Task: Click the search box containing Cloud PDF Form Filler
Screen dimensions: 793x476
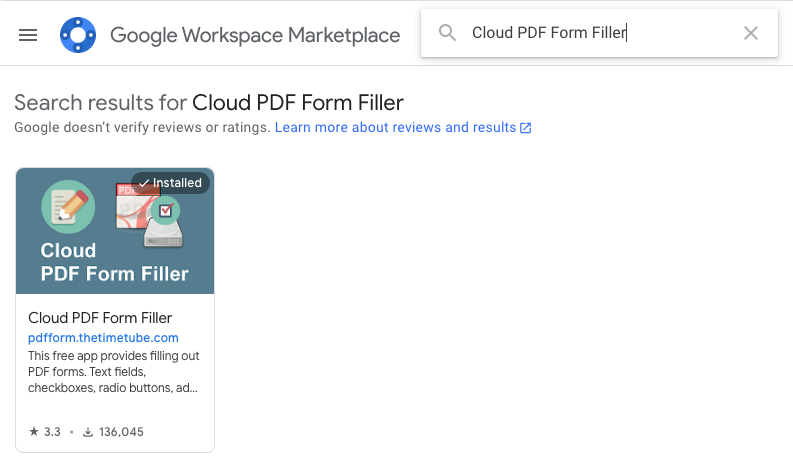Action: point(599,33)
